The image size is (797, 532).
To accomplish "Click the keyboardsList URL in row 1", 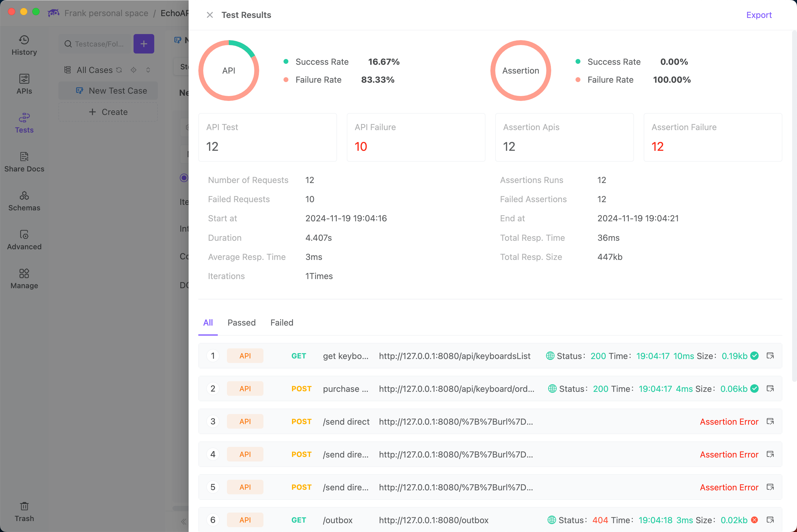I will pyautogui.click(x=454, y=356).
